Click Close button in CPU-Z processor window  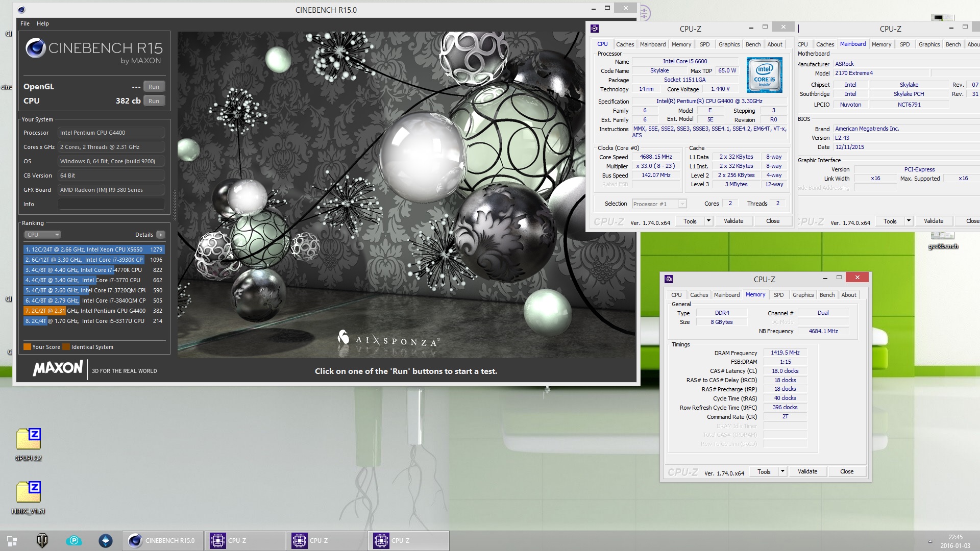773,221
